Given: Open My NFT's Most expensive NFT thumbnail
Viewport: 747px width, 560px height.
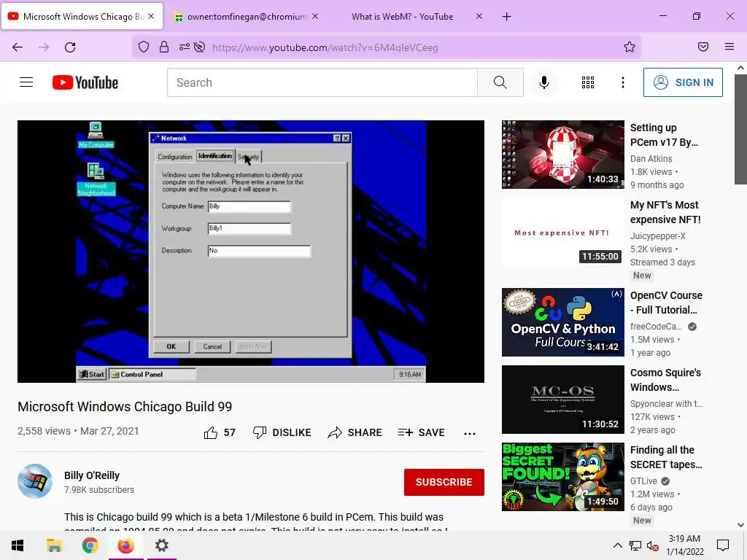Looking at the screenshot, I should 563,232.
